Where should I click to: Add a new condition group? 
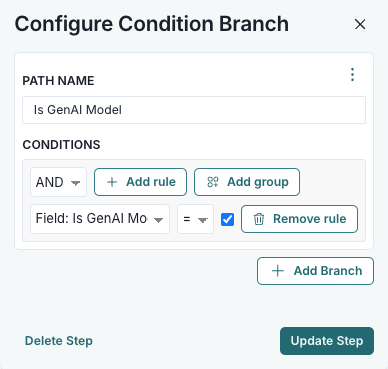(x=247, y=182)
